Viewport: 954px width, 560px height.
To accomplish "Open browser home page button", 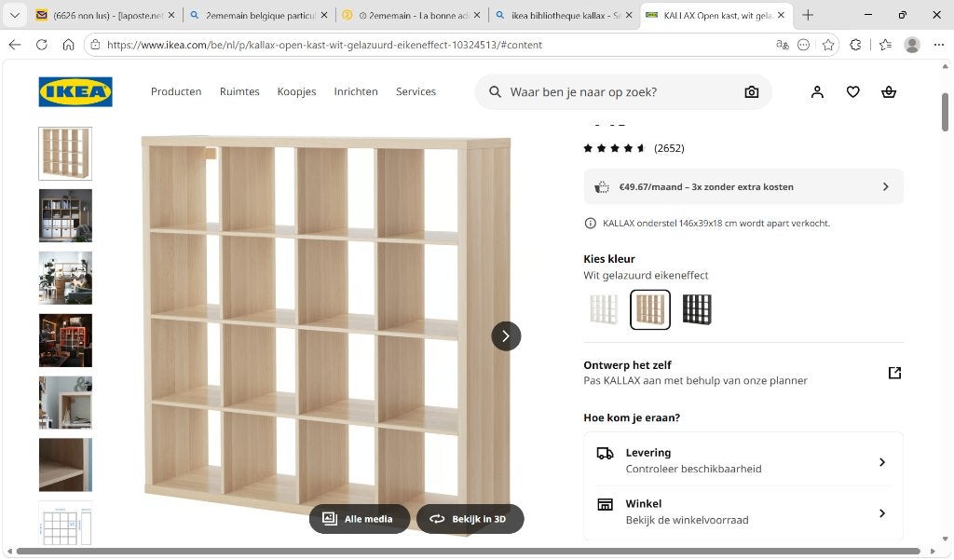I will tap(68, 45).
